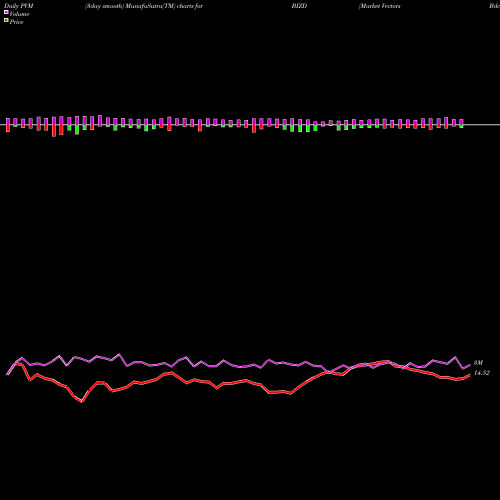
Task: Select the 'Volume' legend label
Action: [19, 14]
